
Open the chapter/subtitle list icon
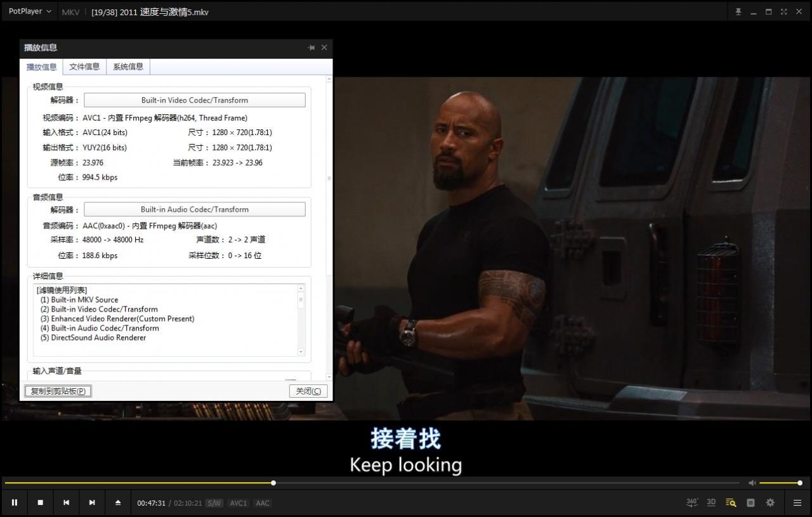click(x=750, y=502)
